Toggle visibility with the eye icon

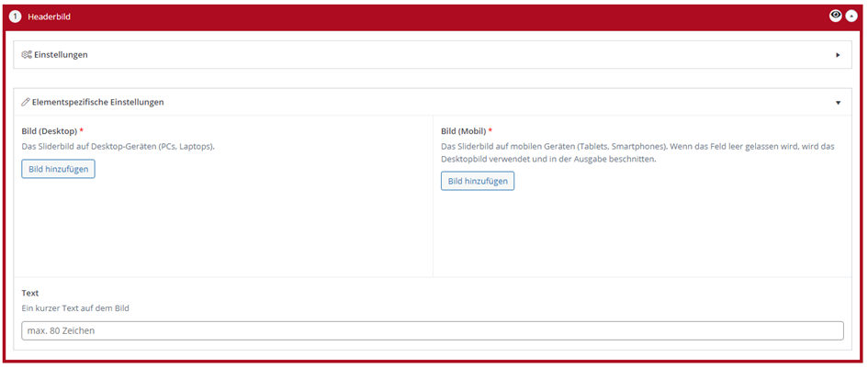835,16
